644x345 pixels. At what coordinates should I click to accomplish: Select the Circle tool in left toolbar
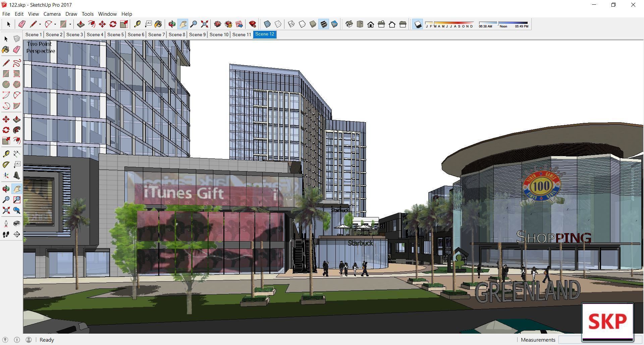pyautogui.click(x=6, y=84)
